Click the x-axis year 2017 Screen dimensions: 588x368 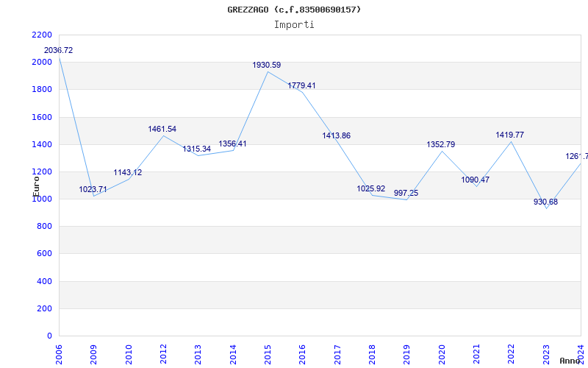(337, 355)
